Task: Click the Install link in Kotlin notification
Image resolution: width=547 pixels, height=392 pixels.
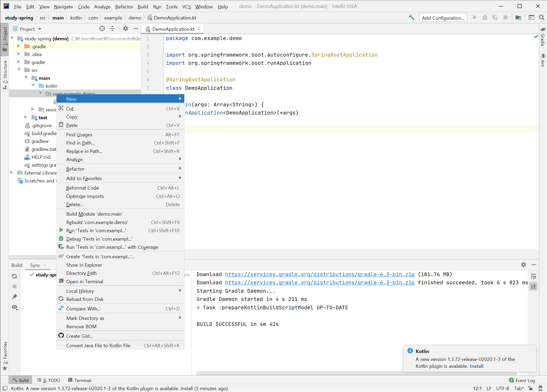Action: [x=476, y=366]
